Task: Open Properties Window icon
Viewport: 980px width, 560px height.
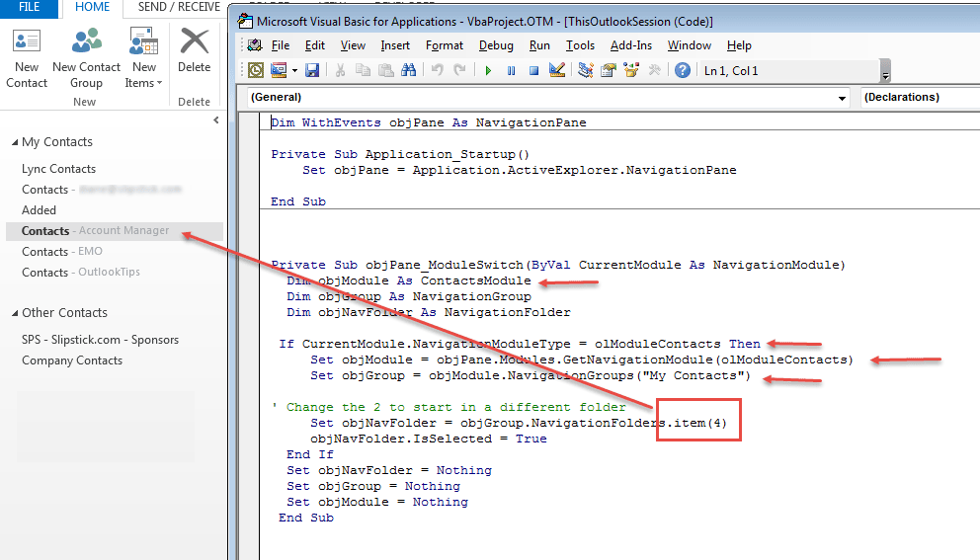Action: [609, 70]
